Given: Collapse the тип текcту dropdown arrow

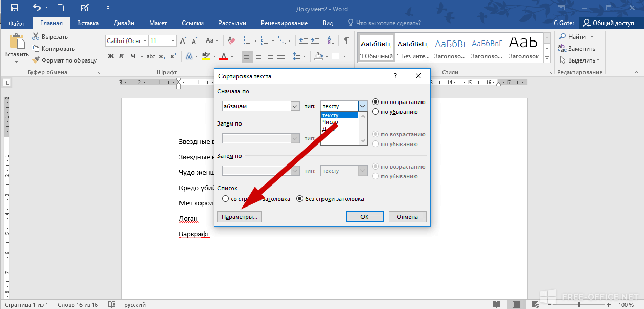Looking at the screenshot, I should click(363, 106).
